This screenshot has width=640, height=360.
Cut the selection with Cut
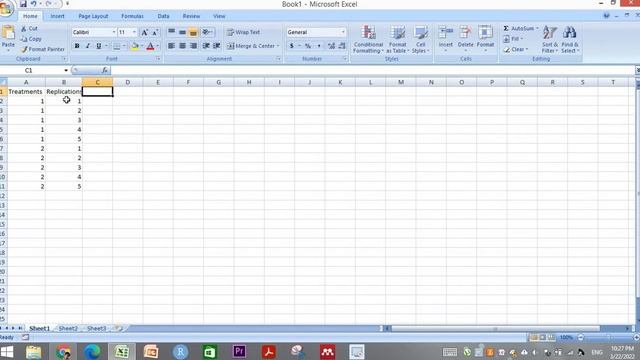point(29,29)
